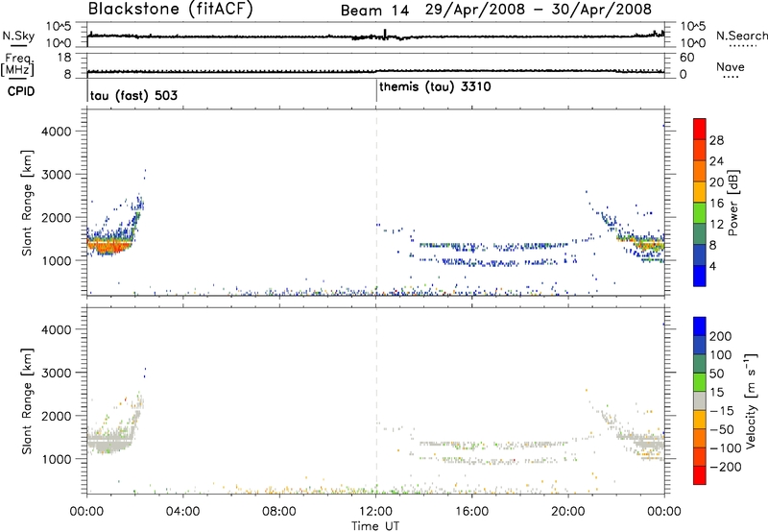Click the red -200 velocity color segment
This screenshot has width=768, height=532.
pyautogui.click(x=700, y=475)
